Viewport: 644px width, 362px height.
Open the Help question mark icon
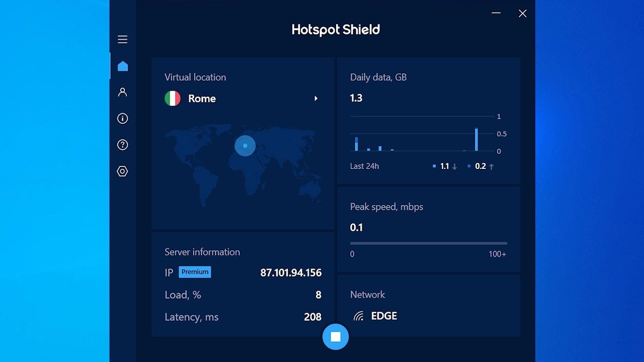pyautogui.click(x=122, y=145)
